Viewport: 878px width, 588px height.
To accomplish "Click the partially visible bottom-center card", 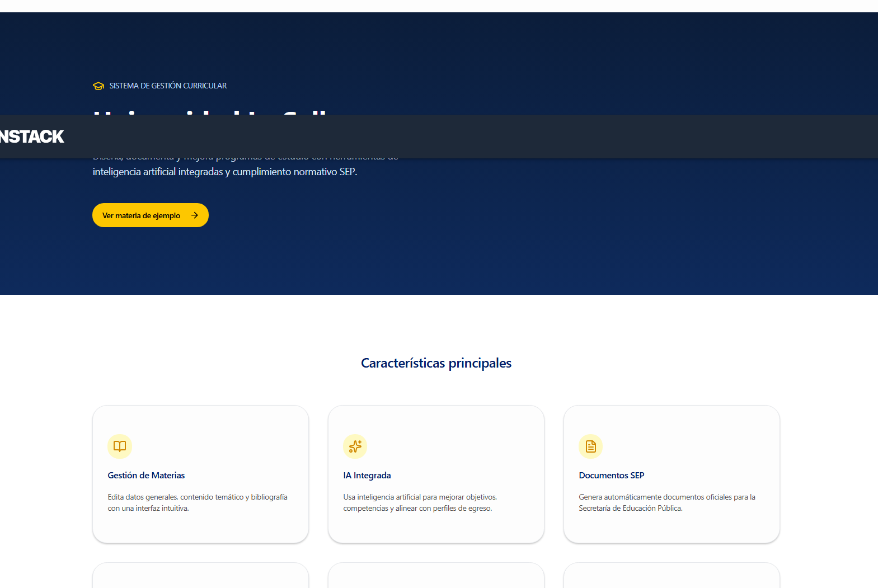I will [436, 576].
